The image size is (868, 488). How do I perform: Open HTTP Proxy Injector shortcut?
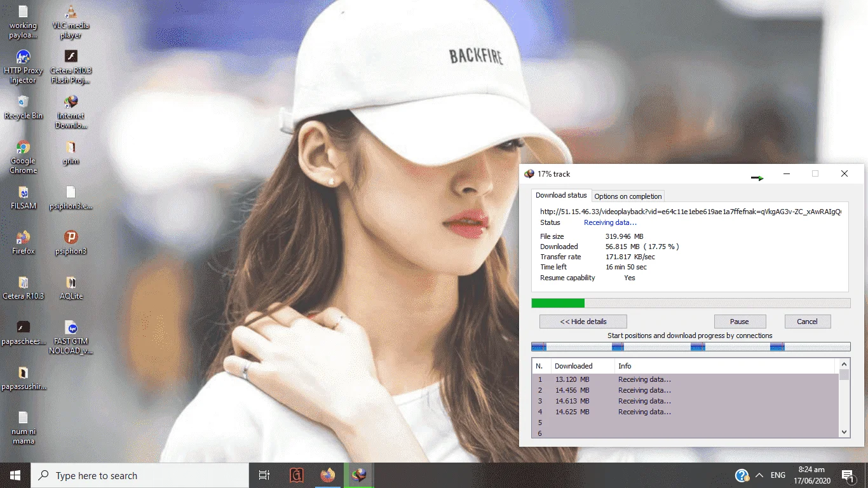click(23, 67)
